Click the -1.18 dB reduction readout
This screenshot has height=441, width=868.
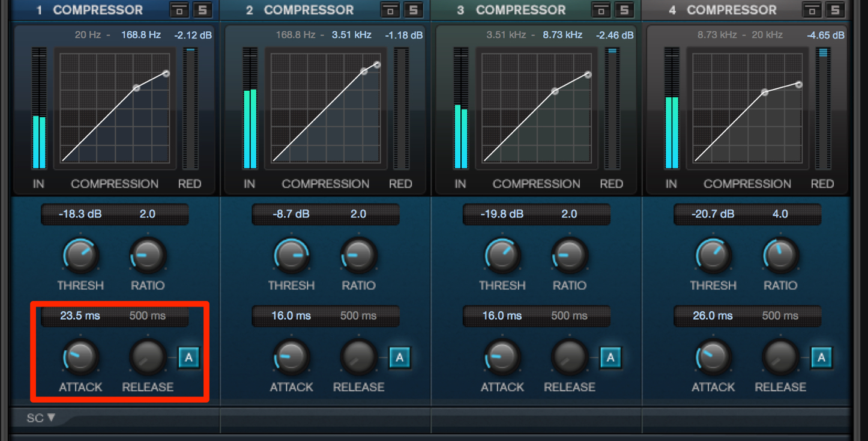tap(404, 35)
